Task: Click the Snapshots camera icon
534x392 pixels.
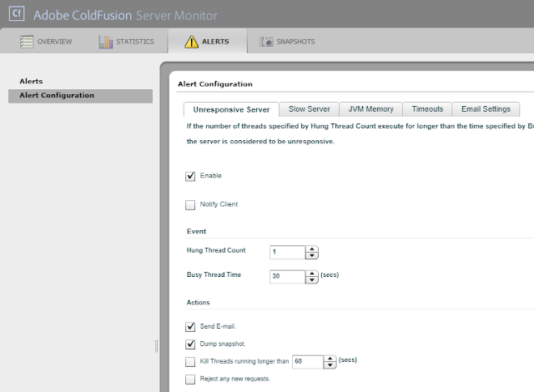Action: [x=266, y=42]
